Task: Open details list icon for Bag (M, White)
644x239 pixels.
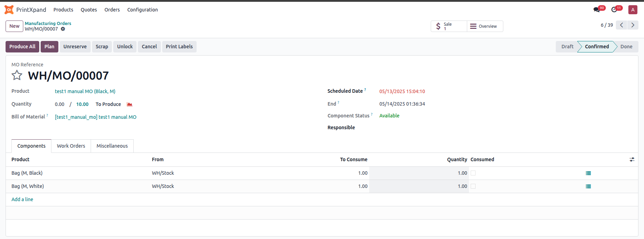Action: point(588,187)
